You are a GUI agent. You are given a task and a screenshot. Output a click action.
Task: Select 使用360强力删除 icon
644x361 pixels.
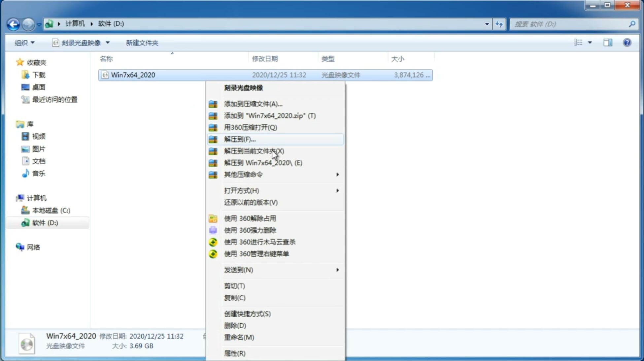point(213,230)
